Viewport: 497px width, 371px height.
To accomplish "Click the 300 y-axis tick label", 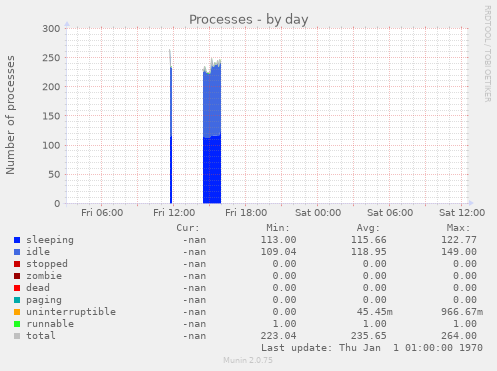I will (x=51, y=29).
